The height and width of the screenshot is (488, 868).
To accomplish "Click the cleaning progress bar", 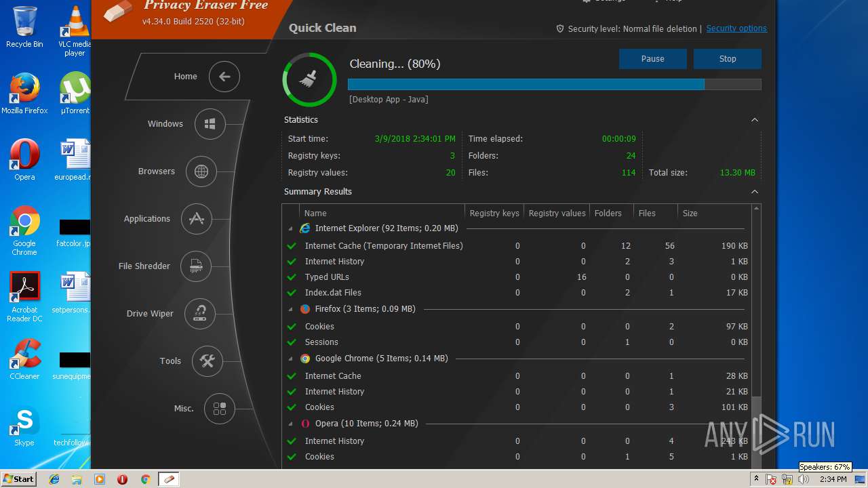I will [555, 85].
